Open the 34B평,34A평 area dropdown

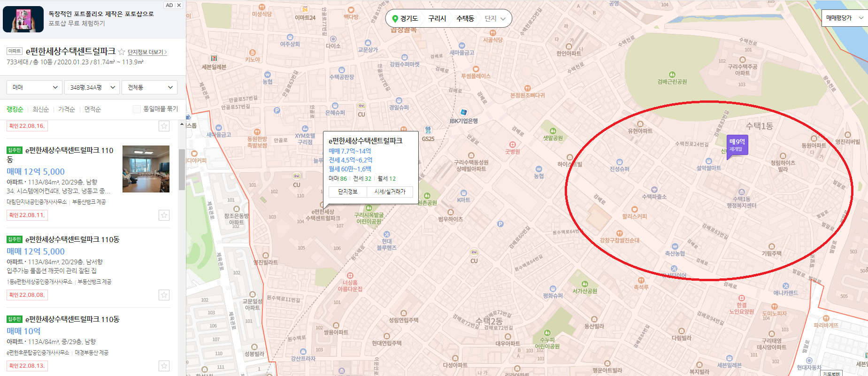coord(92,87)
